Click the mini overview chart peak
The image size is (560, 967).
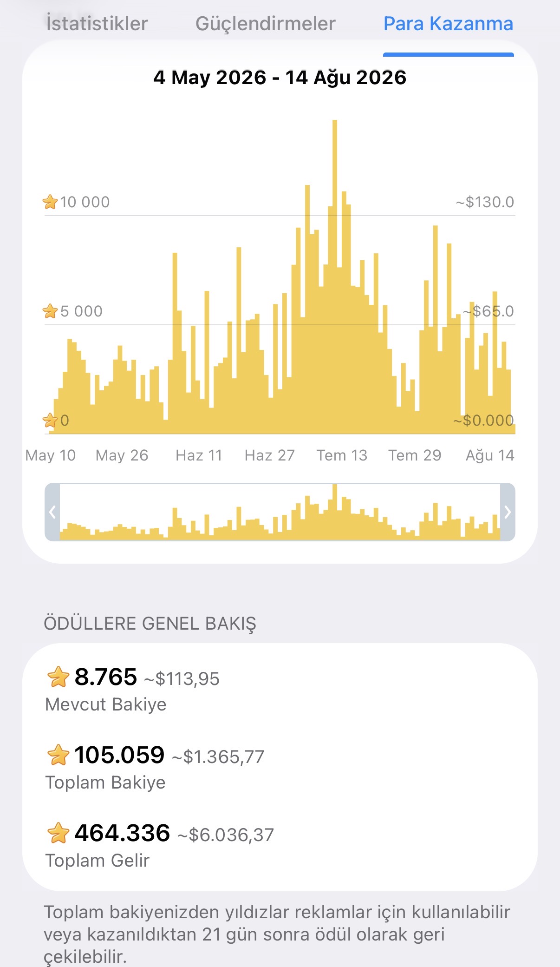tap(335, 511)
